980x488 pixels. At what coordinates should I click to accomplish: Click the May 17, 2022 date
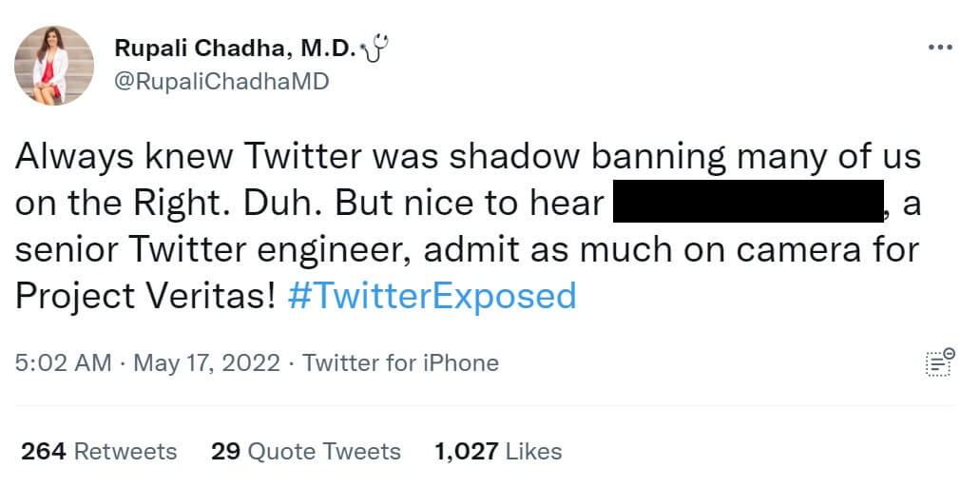tap(206, 363)
